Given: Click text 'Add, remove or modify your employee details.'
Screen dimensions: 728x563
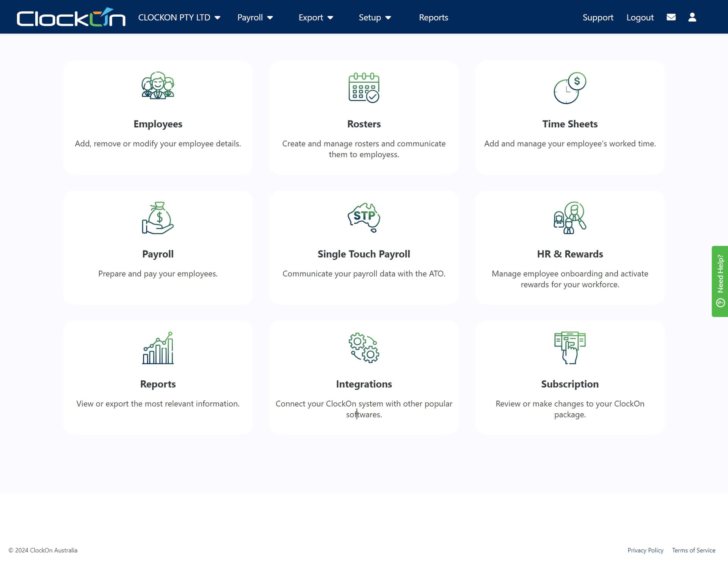Looking at the screenshot, I should 158,144.
